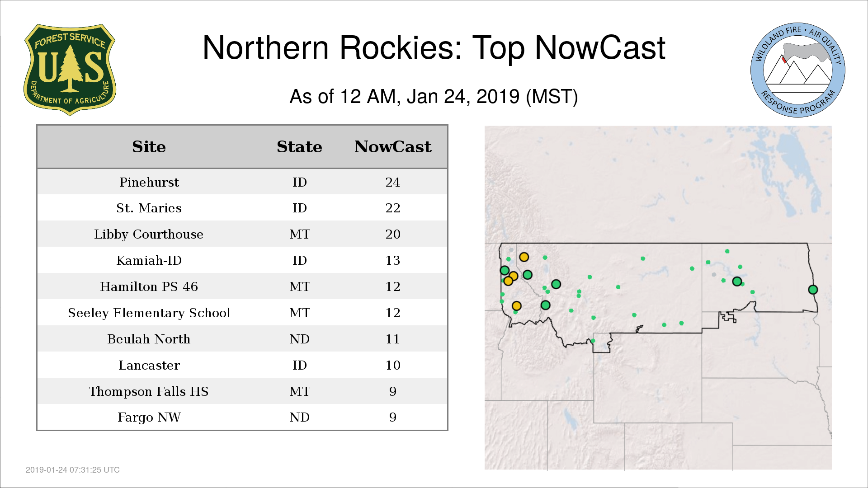Click the UTC timestamp at bottom left

tap(73, 470)
